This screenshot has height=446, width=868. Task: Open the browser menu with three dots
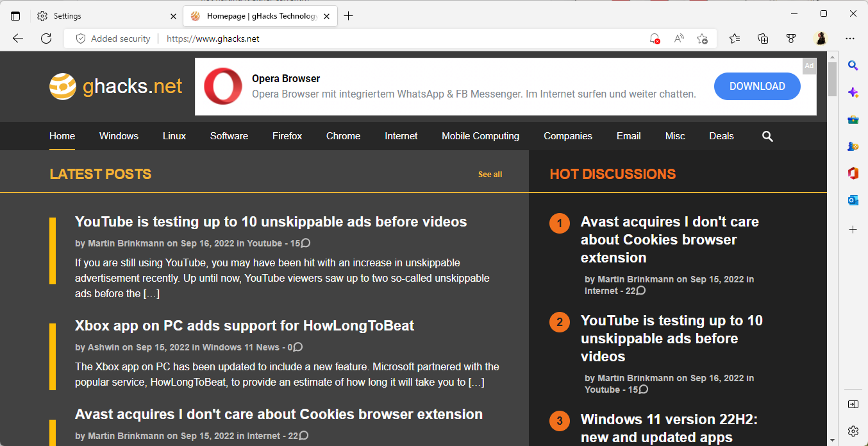(x=849, y=39)
